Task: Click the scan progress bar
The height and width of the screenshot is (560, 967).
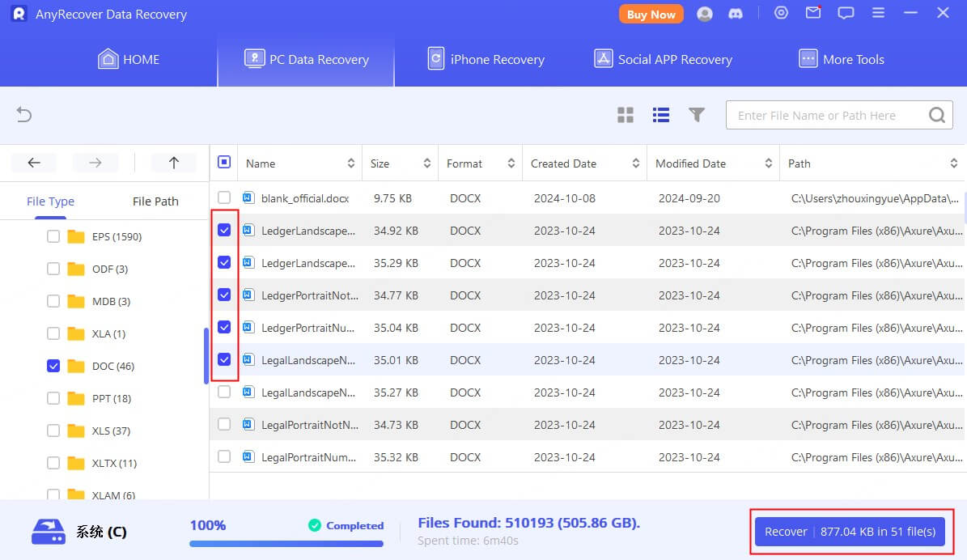Action: (x=286, y=544)
